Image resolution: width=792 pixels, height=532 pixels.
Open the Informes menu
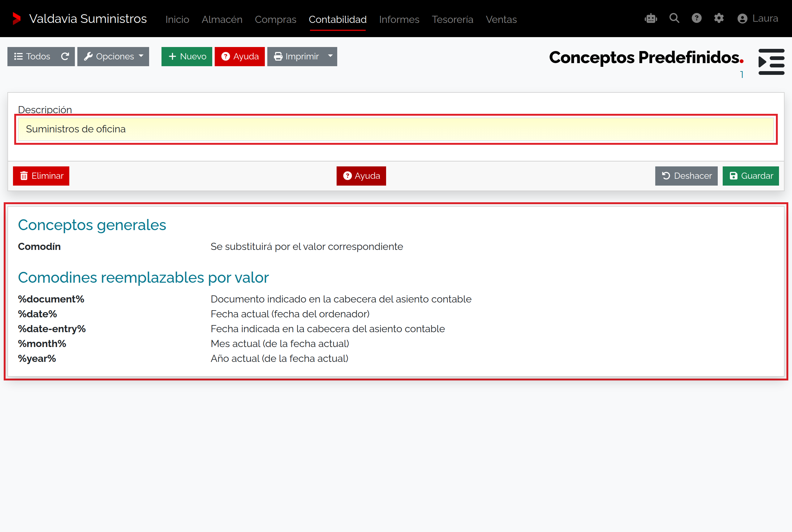(399, 19)
